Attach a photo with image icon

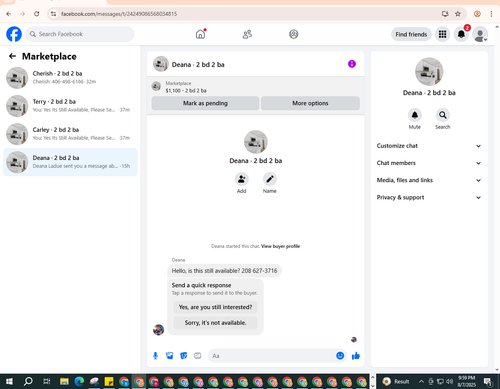pyautogui.click(x=170, y=356)
